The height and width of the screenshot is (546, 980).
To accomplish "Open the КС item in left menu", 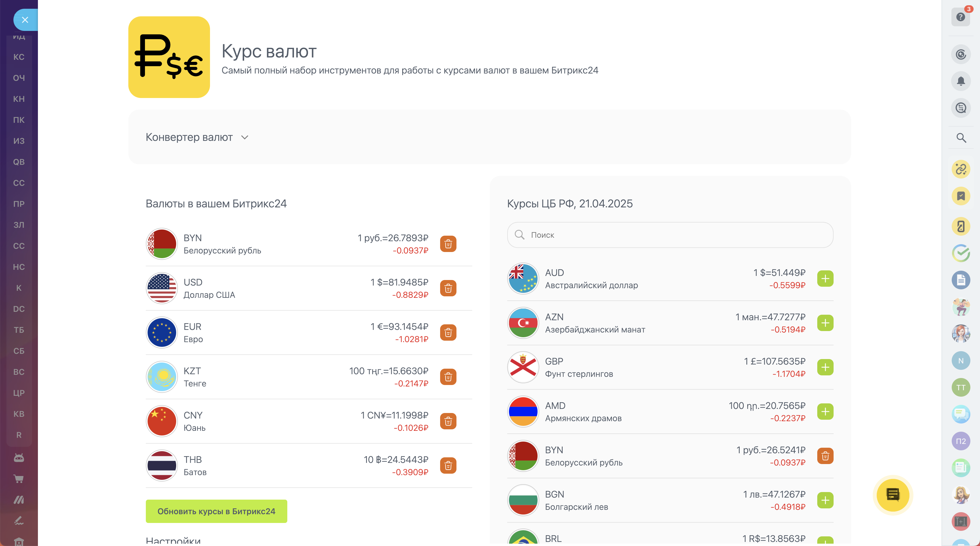I will 19,57.
